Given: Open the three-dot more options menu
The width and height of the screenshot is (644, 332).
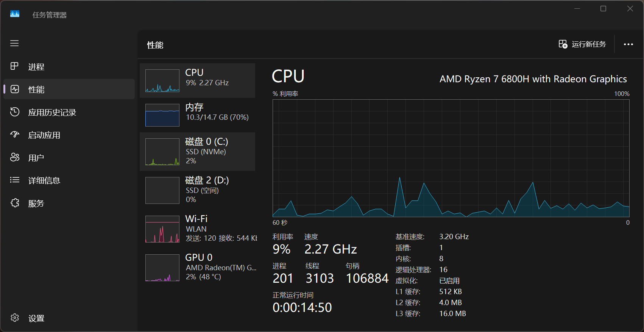Looking at the screenshot, I should pyautogui.click(x=628, y=44).
